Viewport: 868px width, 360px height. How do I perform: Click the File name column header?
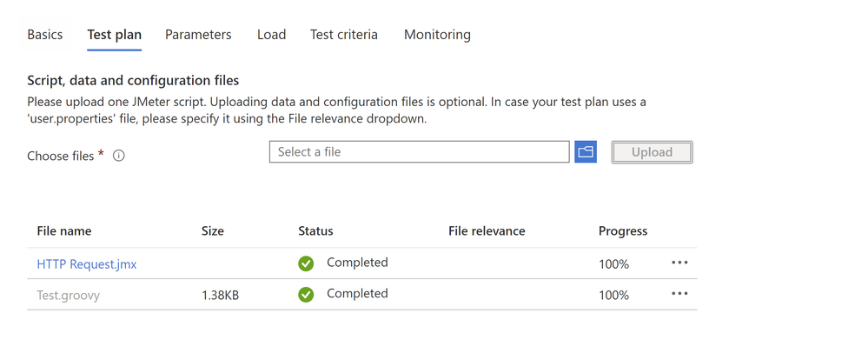point(64,231)
